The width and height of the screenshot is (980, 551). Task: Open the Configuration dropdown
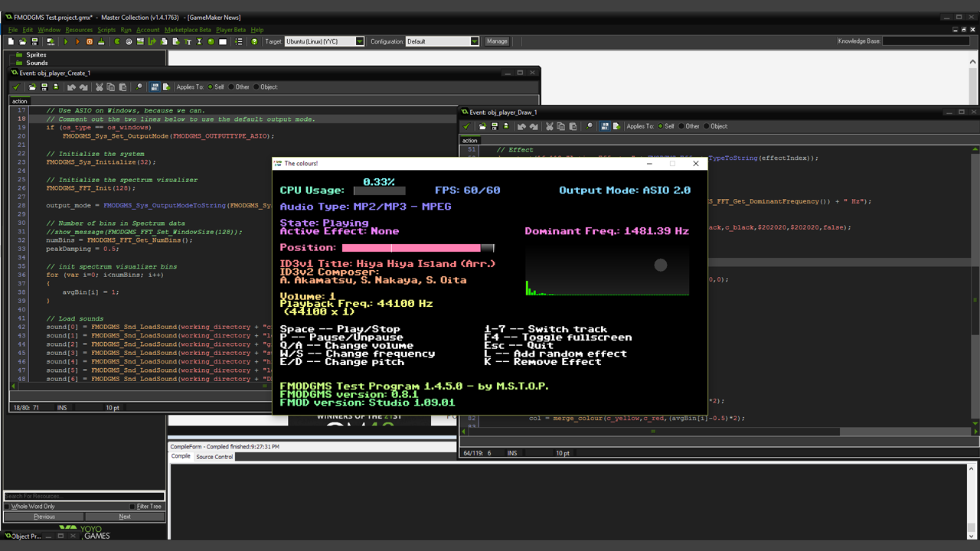coord(475,41)
